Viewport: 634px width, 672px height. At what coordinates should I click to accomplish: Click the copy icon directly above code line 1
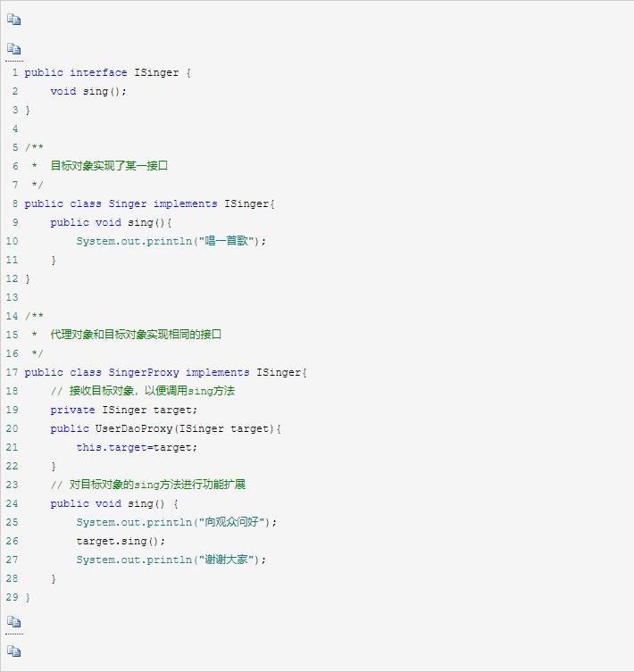[13, 49]
